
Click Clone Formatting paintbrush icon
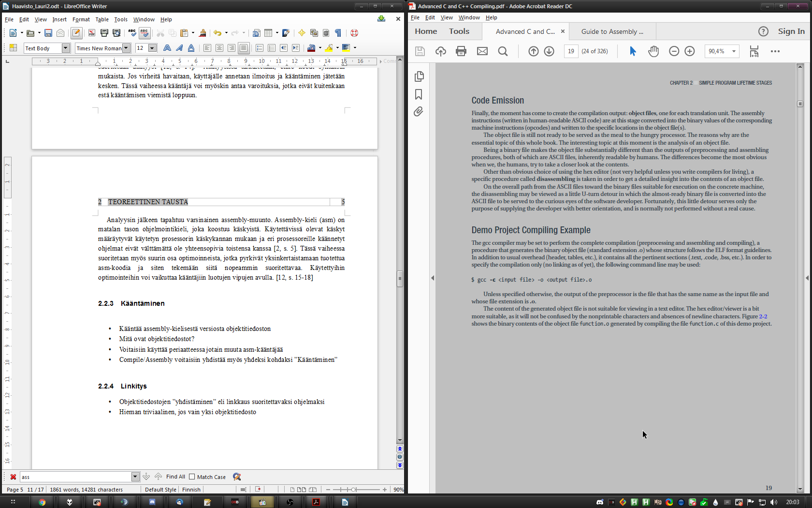[x=203, y=33]
